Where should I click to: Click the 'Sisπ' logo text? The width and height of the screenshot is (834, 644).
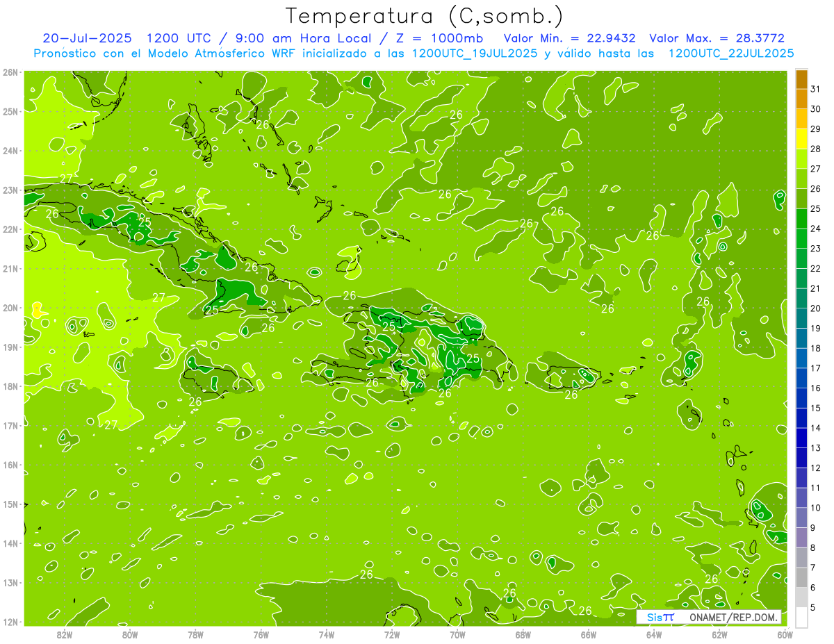[660, 617]
